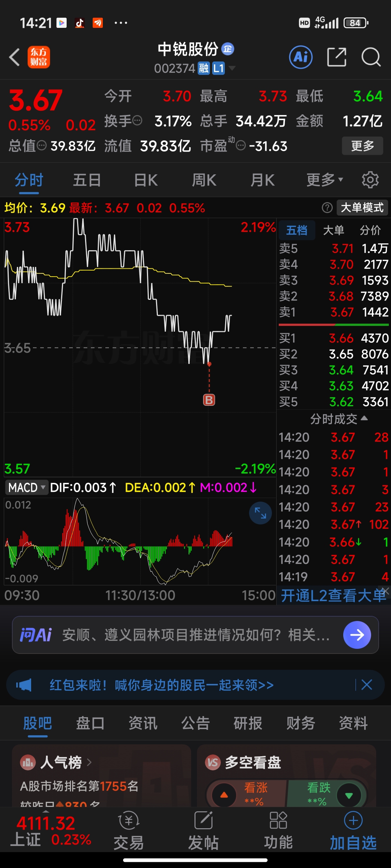Tap the 问Ai question input field
The image size is (391, 868).
(195, 635)
